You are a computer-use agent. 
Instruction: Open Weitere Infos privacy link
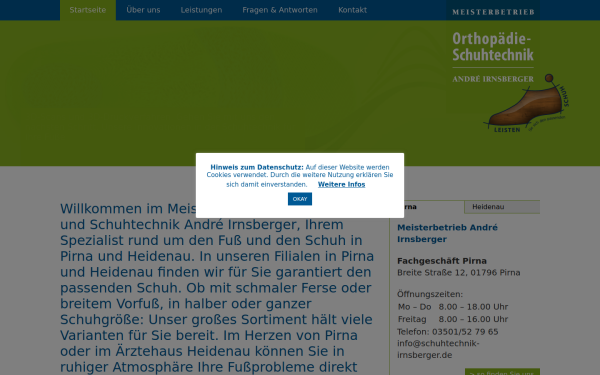coord(341,184)
